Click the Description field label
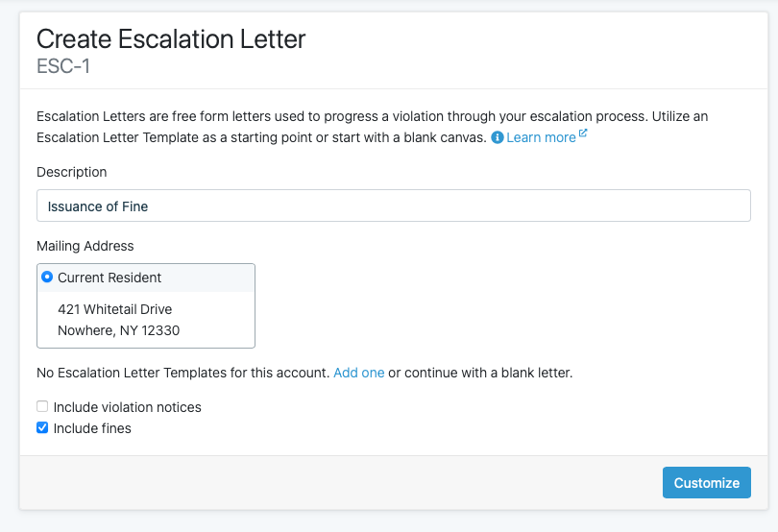778x532 pixels. [x=71, y=172]
